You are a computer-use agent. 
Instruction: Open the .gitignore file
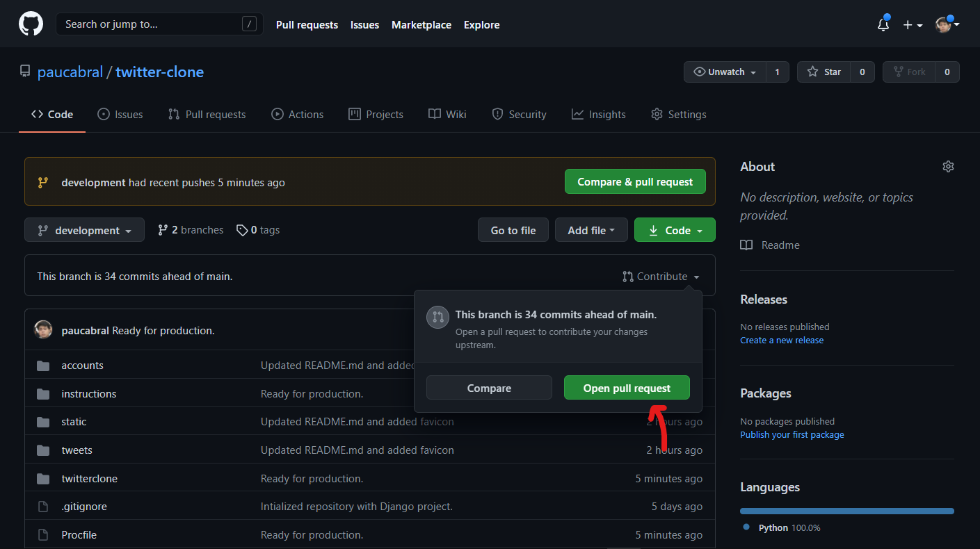(84, 507)
